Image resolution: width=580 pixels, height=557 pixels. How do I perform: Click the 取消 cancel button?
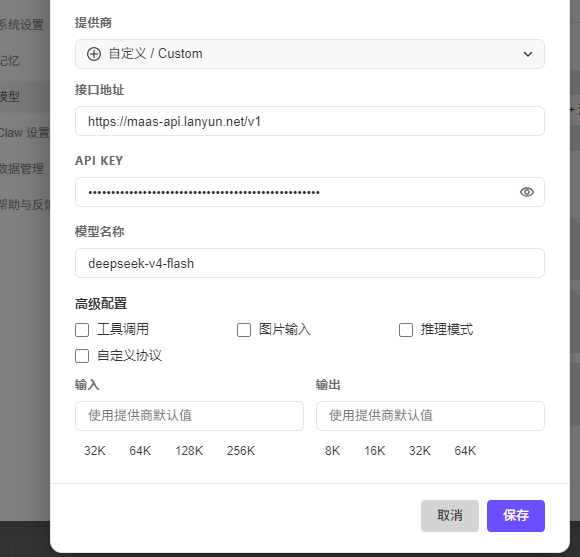pos(450,516)
